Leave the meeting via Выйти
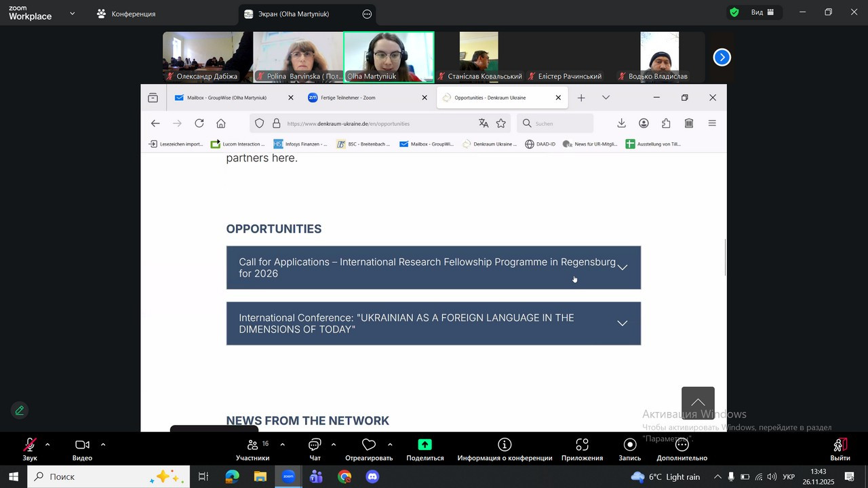 click(840, 449)
